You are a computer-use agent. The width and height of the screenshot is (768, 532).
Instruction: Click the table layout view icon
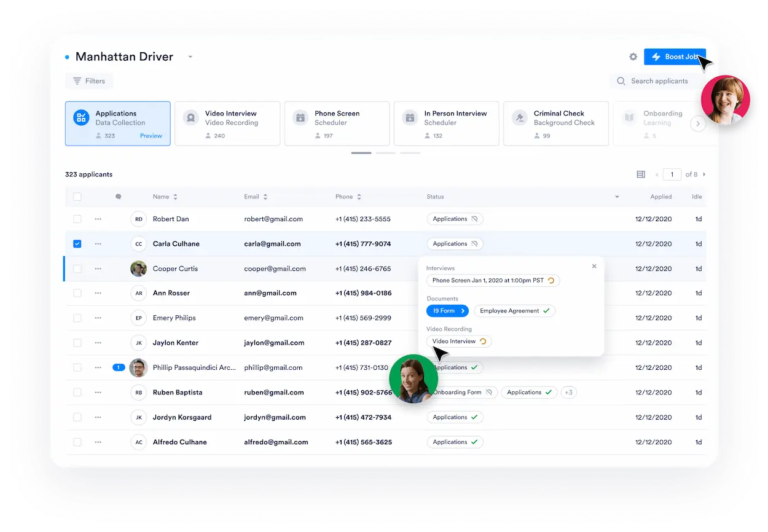pyautogui.click(x=641, y=174)
